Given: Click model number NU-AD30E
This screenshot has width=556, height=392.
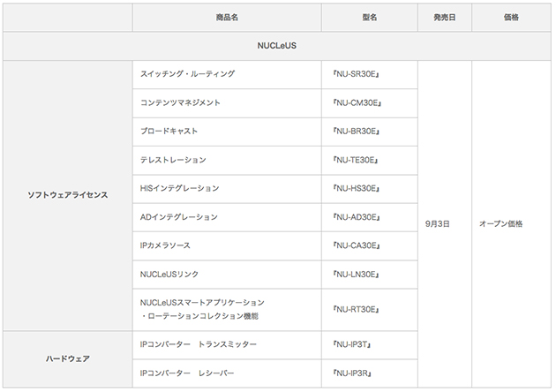Looking at the screenshot, I should [357, 217].
